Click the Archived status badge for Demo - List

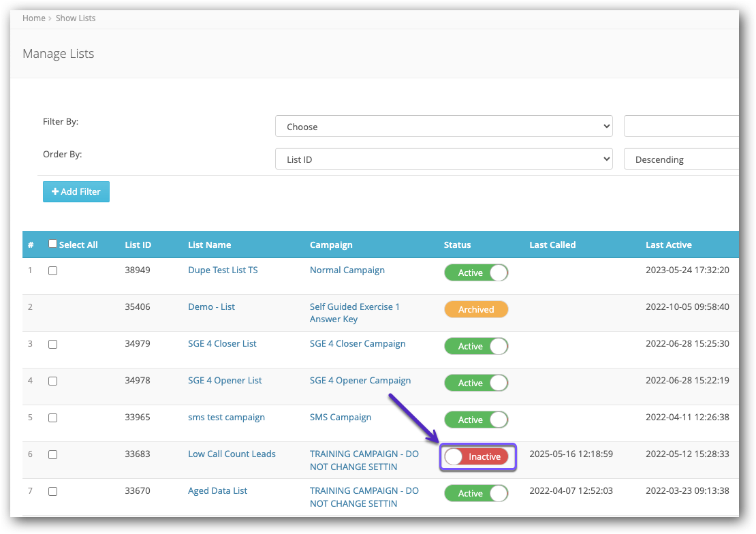tap(476, 309)
